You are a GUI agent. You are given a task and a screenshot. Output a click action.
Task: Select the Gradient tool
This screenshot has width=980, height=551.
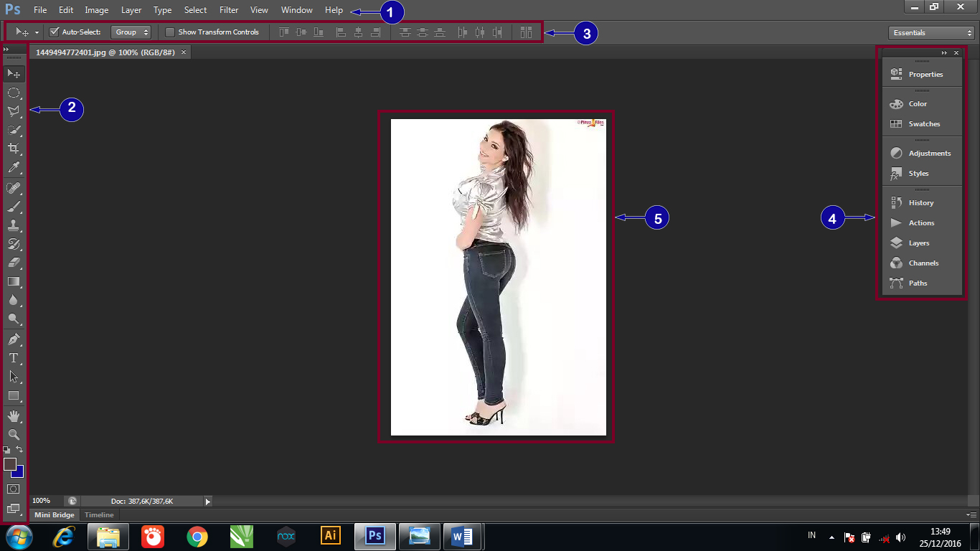point(13,281)
